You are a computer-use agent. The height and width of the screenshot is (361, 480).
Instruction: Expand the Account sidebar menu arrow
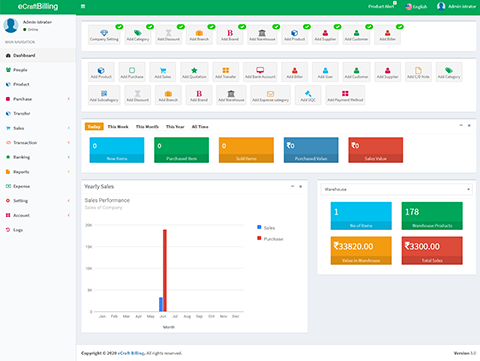tap(69, 215)
